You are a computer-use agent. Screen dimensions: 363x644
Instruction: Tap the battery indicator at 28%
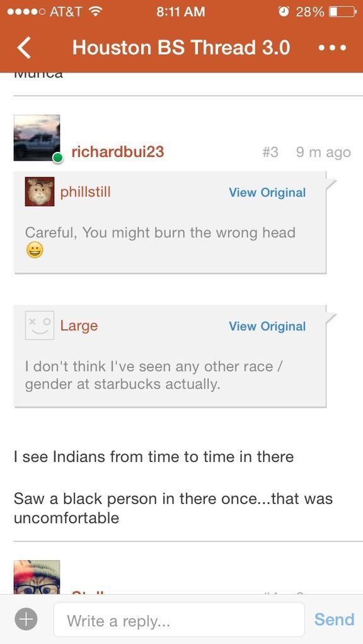342,11
